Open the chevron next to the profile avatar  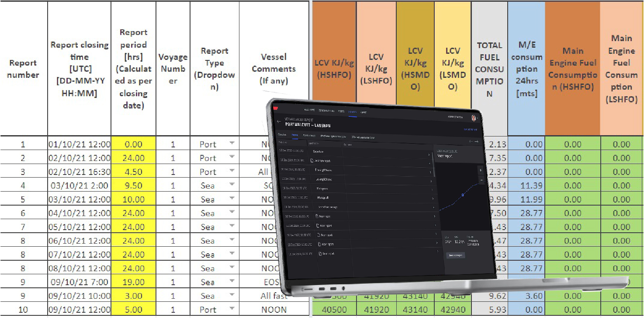tap(478, 118)
